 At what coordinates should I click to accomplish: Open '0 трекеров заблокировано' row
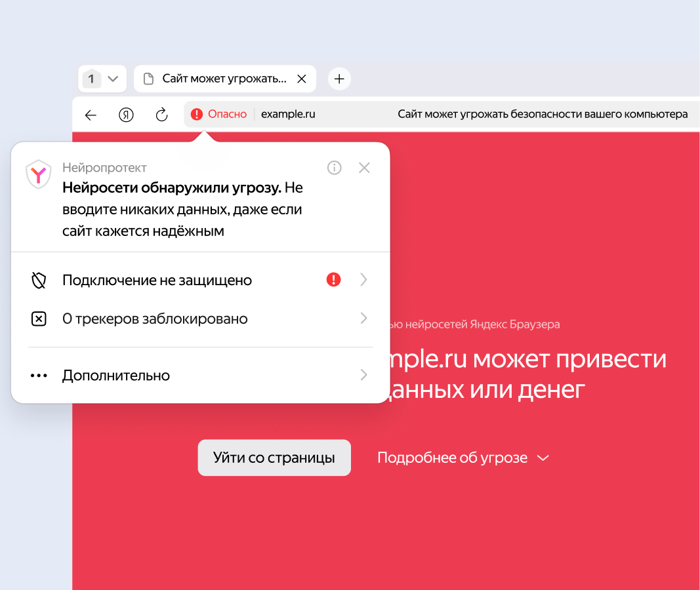(x=201, y=319)
